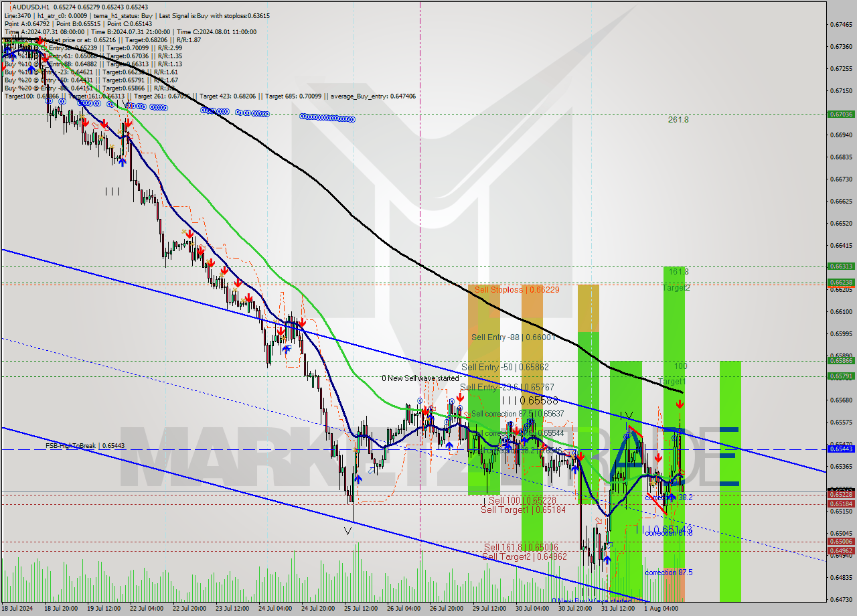Click the 'I I I 0.65588' wave label
Image resolution: width=857 pixels, height=616 pixels.
530,400
